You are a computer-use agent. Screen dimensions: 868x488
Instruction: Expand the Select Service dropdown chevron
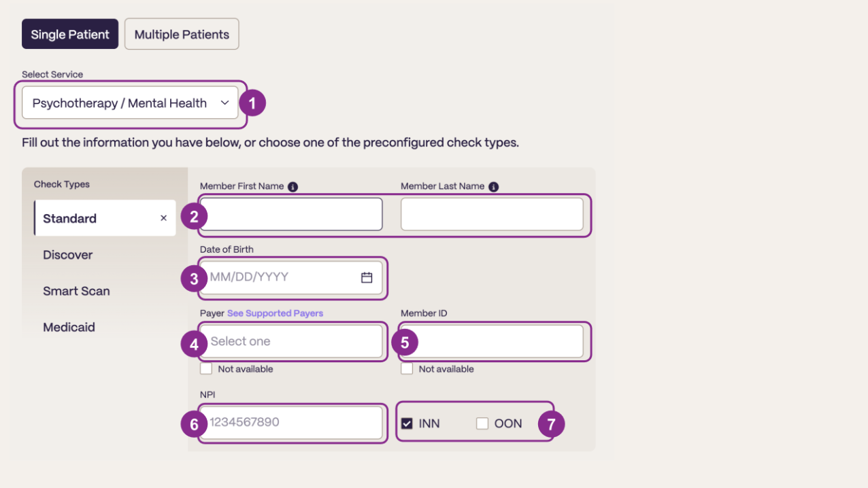225,103
